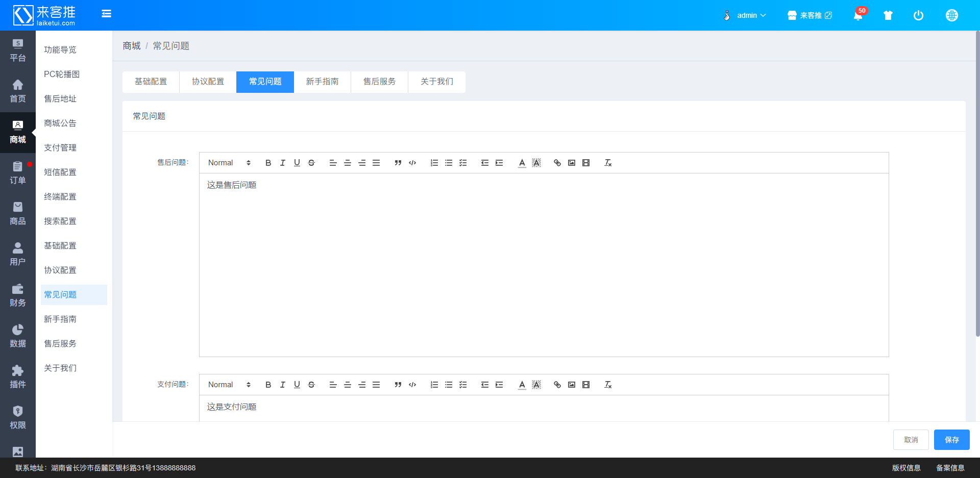The image size is (980, 478).
Task: Open notifications bell with 50 badge
Action: tap(858, 15)
